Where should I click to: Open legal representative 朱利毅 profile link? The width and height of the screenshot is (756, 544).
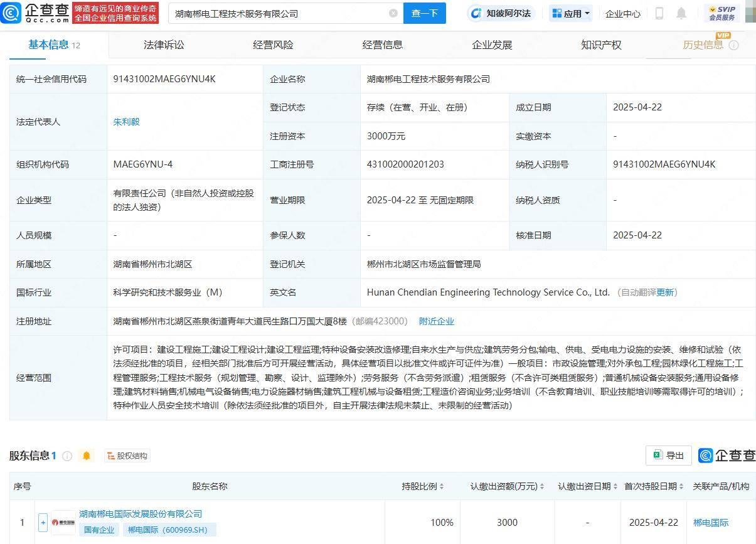click(x=126, y=122)
